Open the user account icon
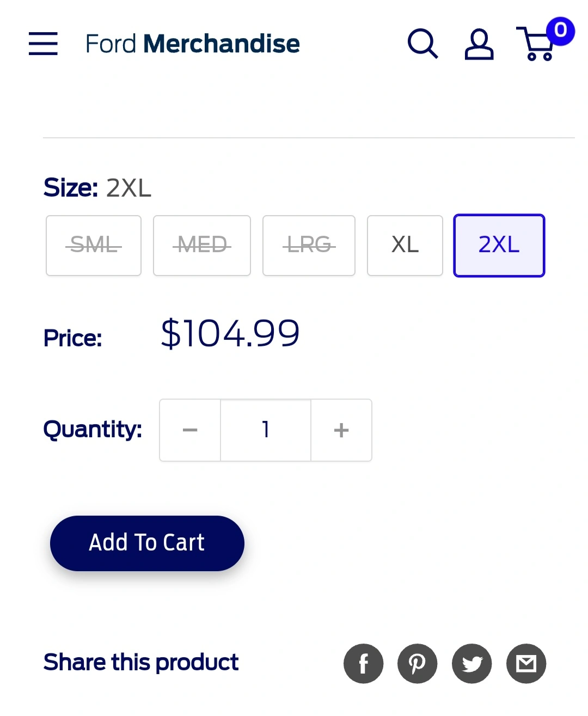 479,44
